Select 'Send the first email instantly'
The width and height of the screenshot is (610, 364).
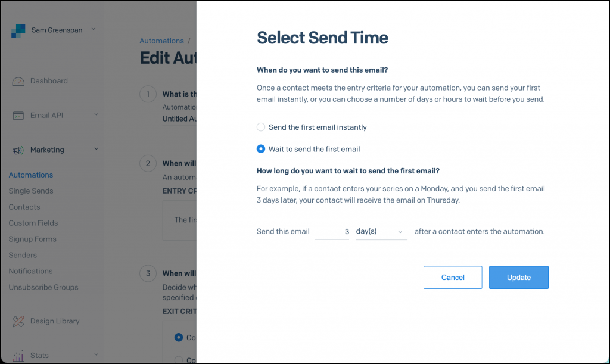(x=261, y=127)
